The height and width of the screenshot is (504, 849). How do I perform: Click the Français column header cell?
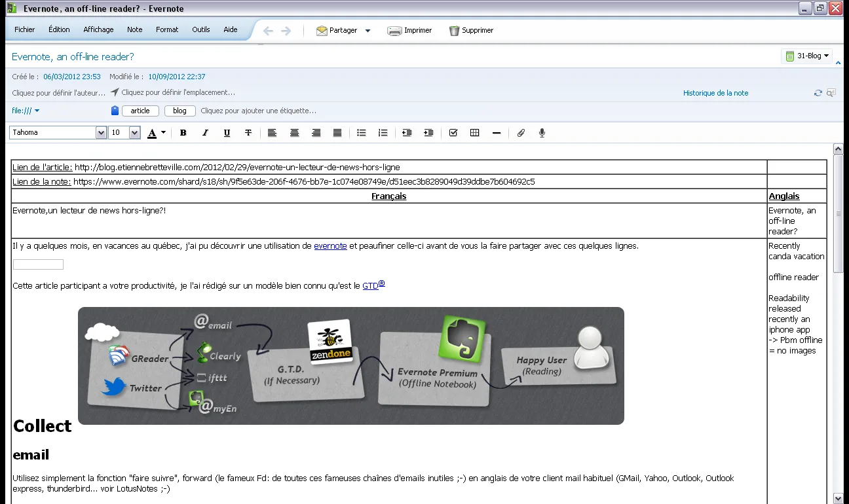pos(389,196)
